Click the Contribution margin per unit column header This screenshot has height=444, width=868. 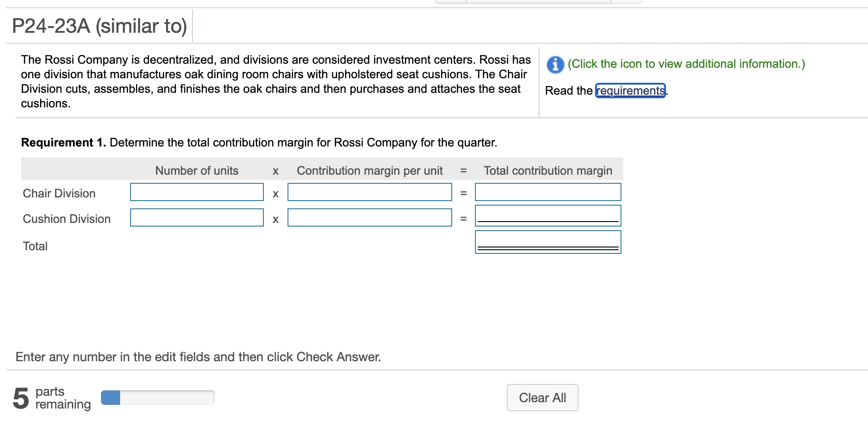click(x=369, y=171)
